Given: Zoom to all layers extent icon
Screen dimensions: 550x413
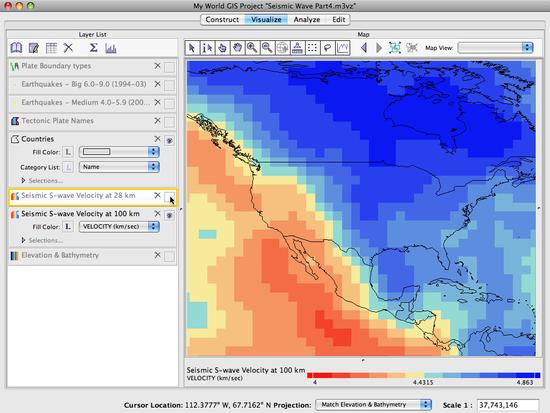Looking at the screenshot, I should pos(395,48).
